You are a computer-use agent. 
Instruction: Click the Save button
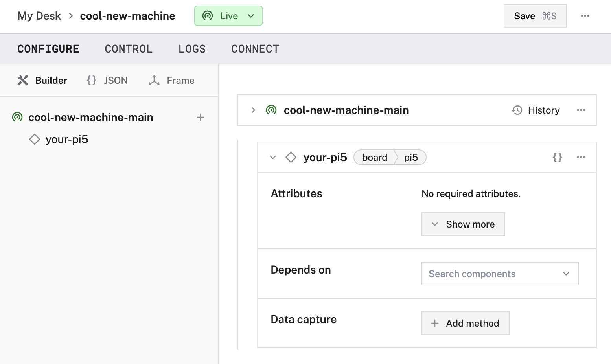(535, 16)
